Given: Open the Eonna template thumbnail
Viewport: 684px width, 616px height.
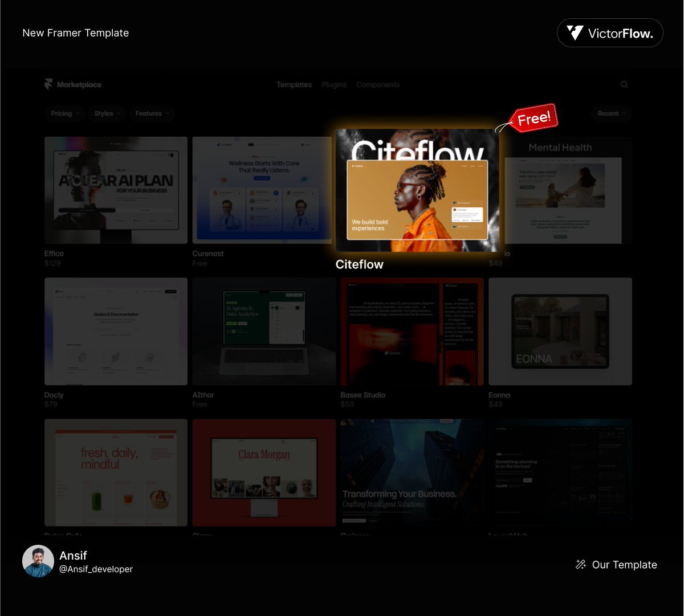Looking at the screenshot, I should tap(560, 332).
